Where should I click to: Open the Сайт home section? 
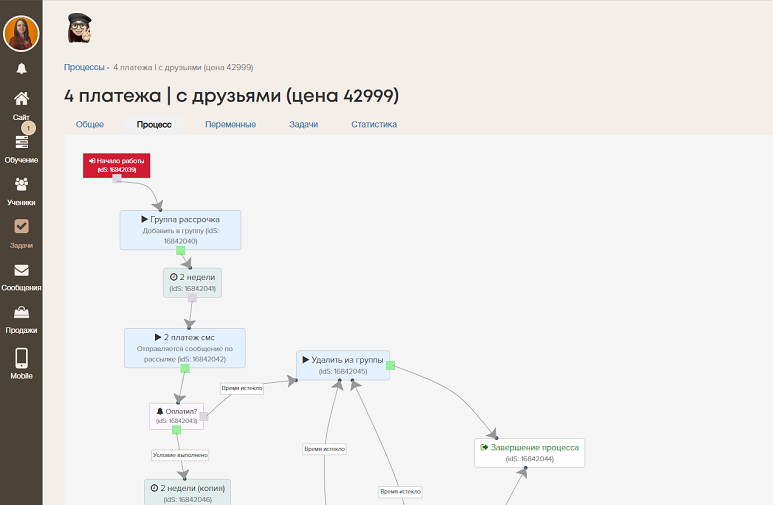[x=21, y=103]
